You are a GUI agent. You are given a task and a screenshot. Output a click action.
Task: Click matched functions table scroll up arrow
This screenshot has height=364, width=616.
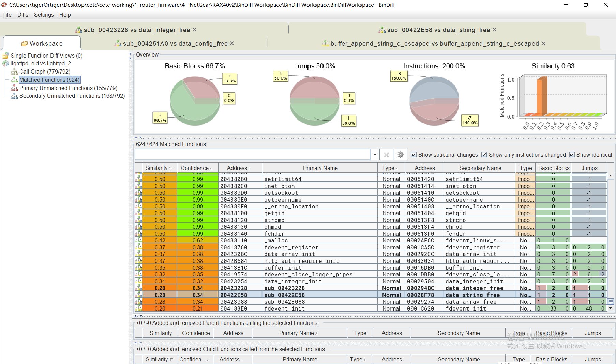click(611, 176)
